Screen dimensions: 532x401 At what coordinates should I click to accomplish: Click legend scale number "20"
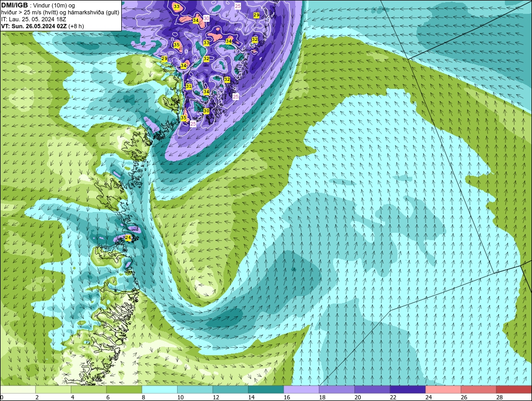pyautogui.click(x=358, y=397)
